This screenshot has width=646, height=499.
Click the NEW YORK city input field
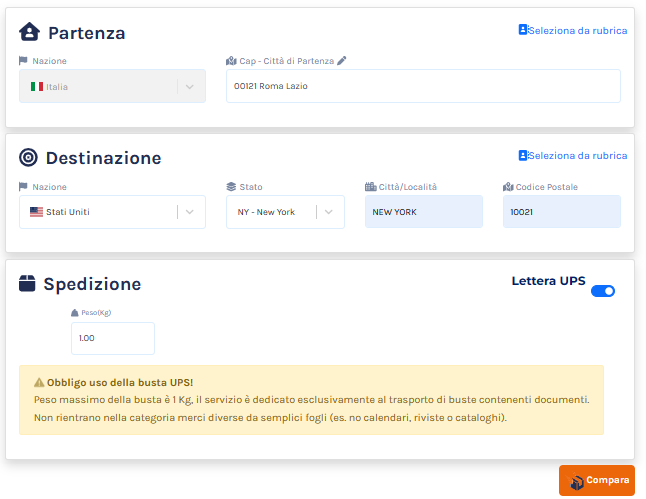(x=424, y=212)
